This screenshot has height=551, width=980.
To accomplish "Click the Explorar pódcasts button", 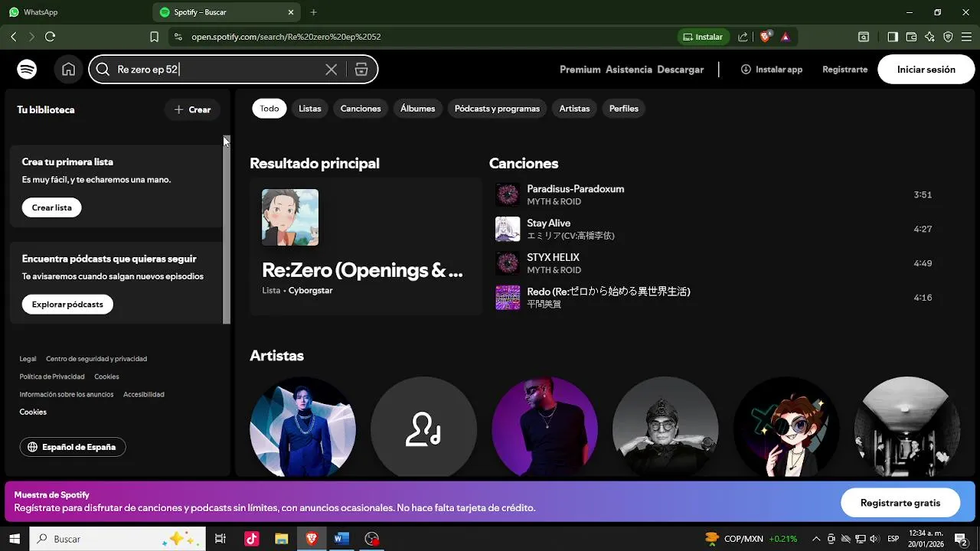I will click(67, 304).
